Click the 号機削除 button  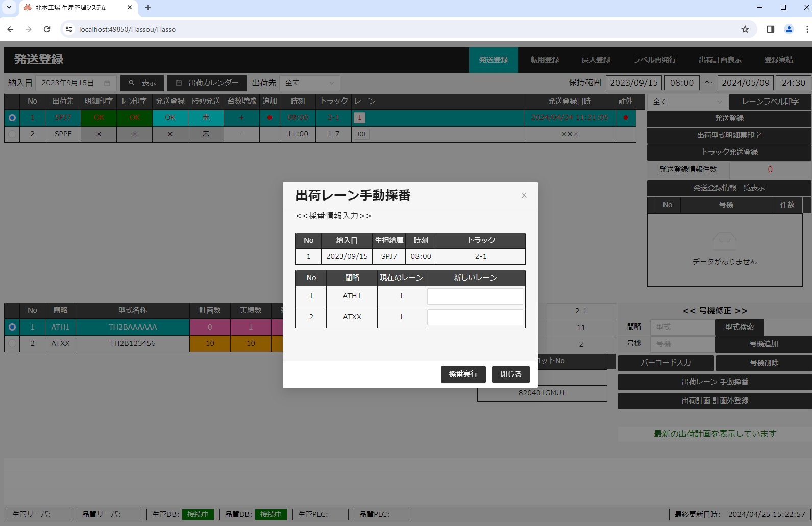[x=764, y=363]
